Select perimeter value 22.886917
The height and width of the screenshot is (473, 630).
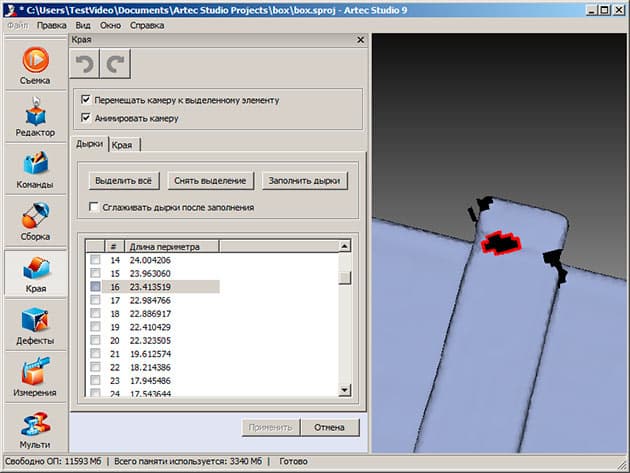pyautogui.click(x=150, y=313)
